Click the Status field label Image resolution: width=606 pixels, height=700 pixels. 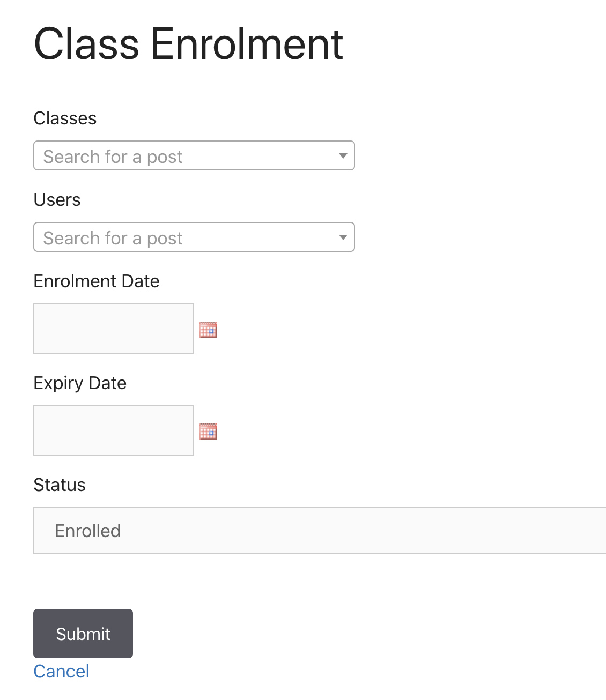(60, 485)
